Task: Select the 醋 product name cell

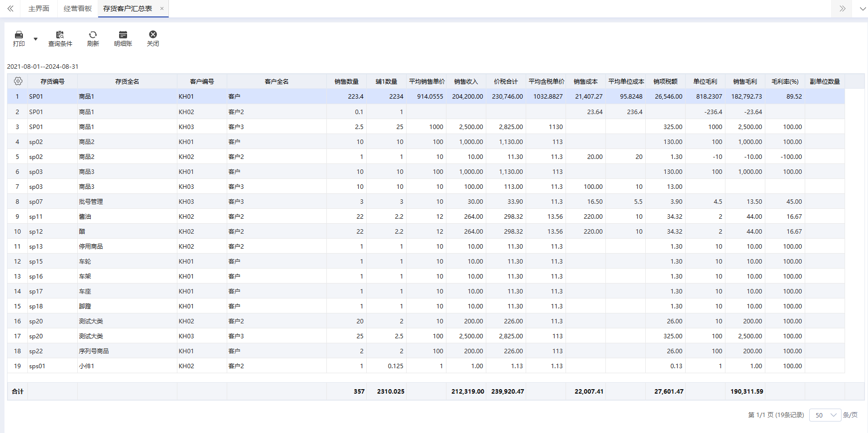Action: coord(127,231)
